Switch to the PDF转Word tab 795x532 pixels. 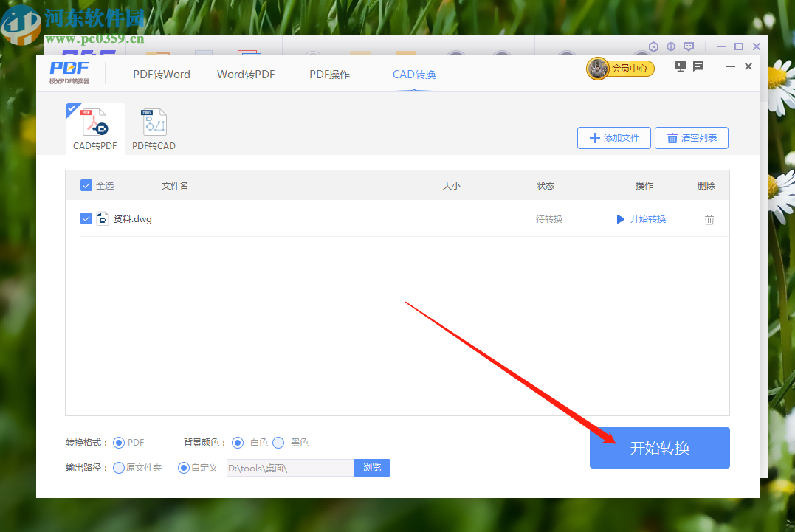[162, 74]
